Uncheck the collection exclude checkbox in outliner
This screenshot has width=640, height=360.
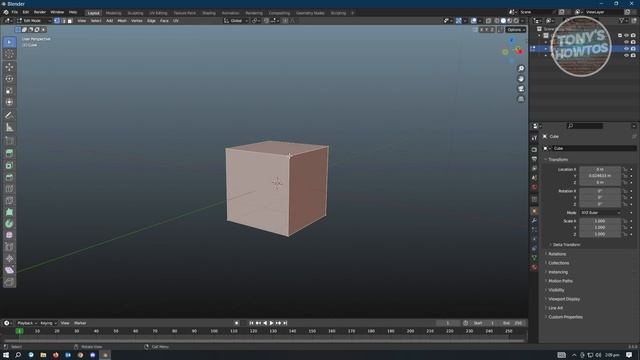tap(620, 36)
